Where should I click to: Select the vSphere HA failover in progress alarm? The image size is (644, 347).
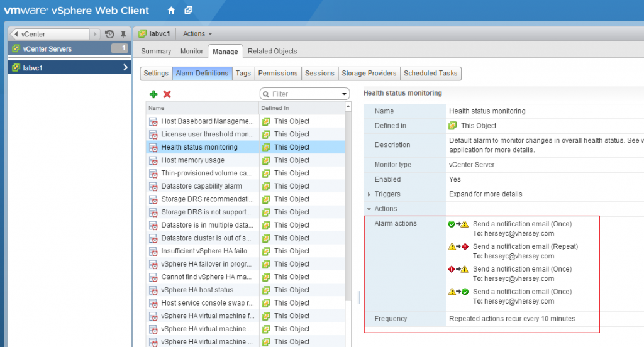point(246,264)
